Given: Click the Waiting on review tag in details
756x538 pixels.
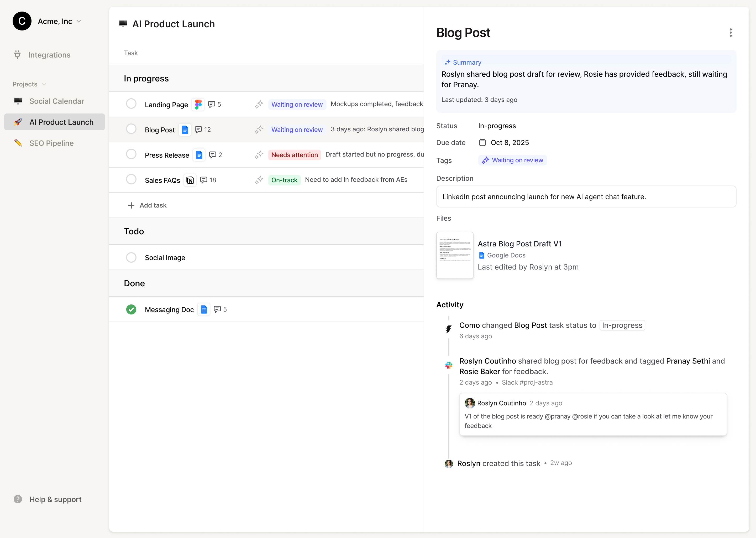Looking at the screenshot, I should point(512,160).
